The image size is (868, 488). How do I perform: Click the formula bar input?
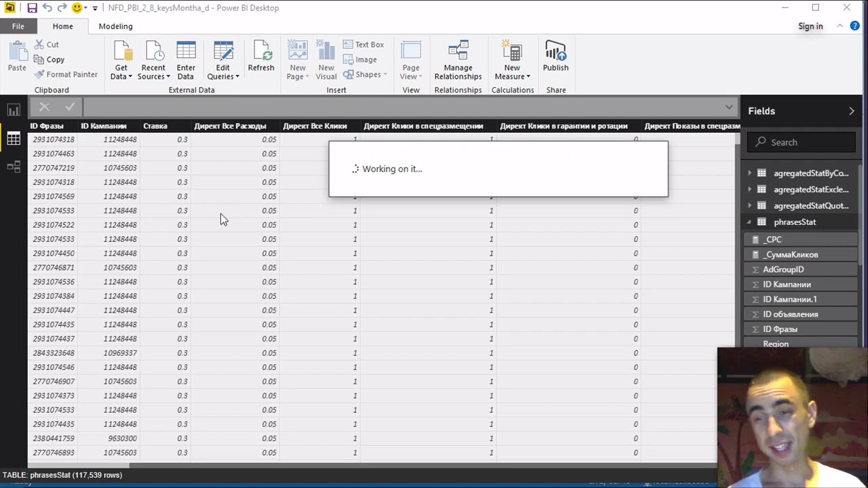pyautogui.click(x=403, y=107)
